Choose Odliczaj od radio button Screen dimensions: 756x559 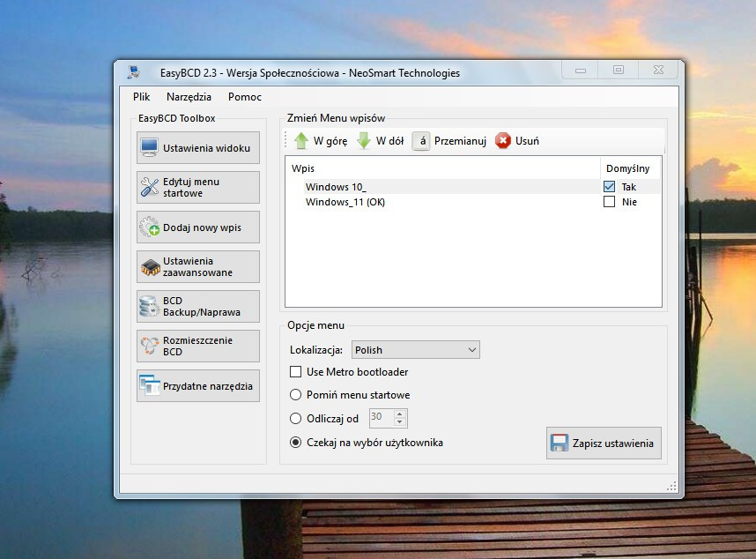[x=297, y=418]
